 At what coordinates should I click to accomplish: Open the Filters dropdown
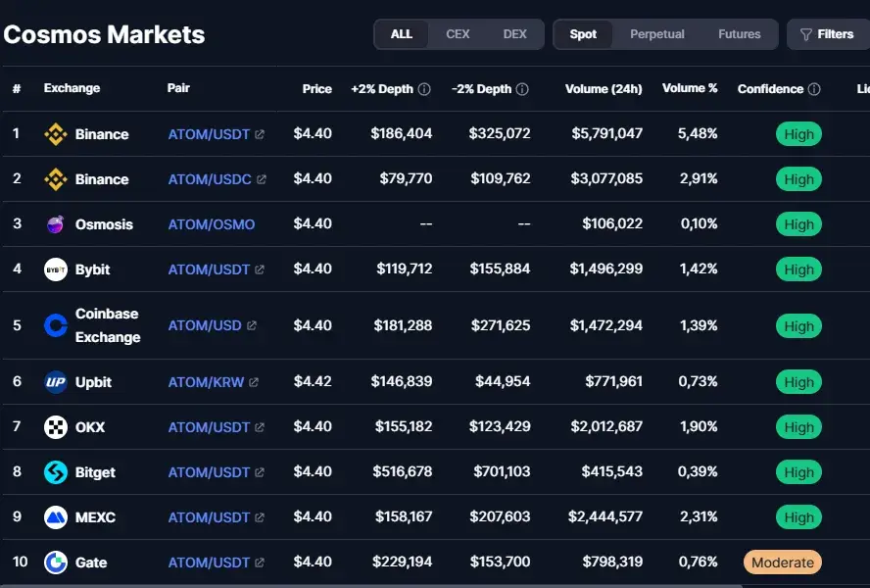point(828,34)
